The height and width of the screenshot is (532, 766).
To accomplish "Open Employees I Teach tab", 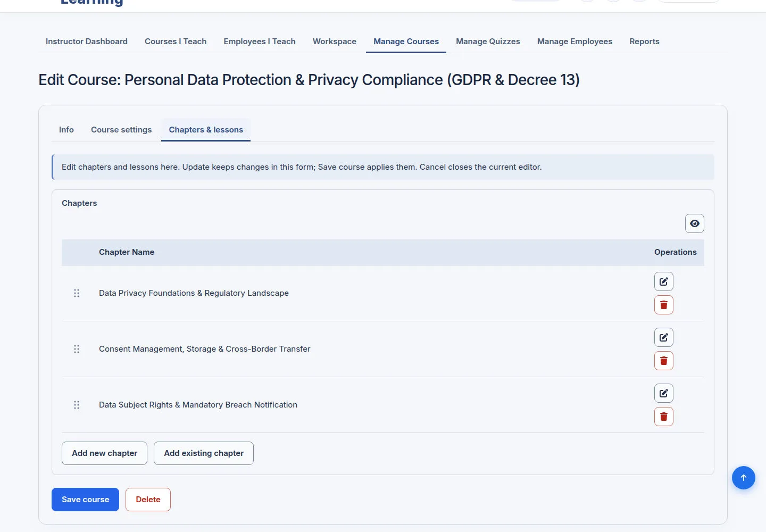I will click(260, 41).
